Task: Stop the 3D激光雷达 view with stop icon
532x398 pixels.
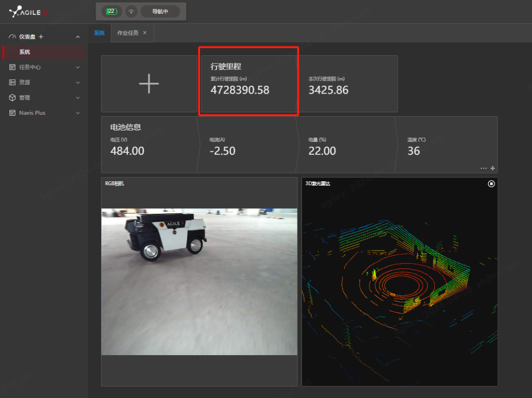Action: [x=491, y=184]
